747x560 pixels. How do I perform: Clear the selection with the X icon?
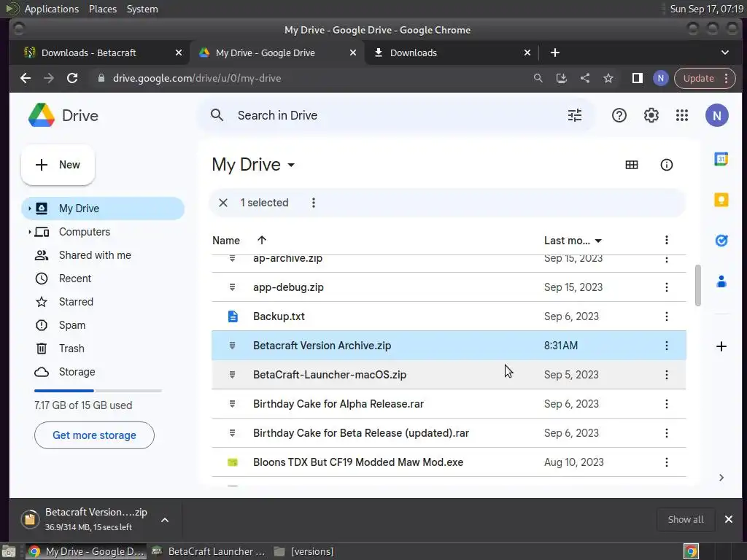click(223, 203)
